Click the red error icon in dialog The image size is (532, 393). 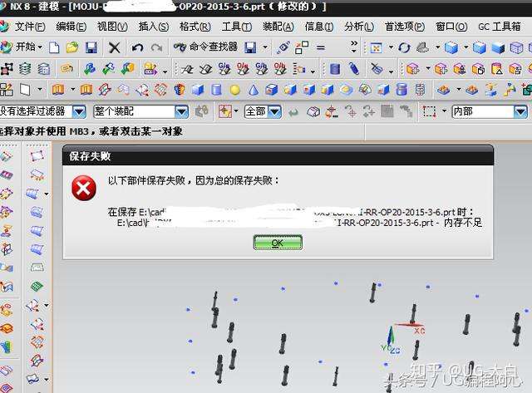[84, 189]
